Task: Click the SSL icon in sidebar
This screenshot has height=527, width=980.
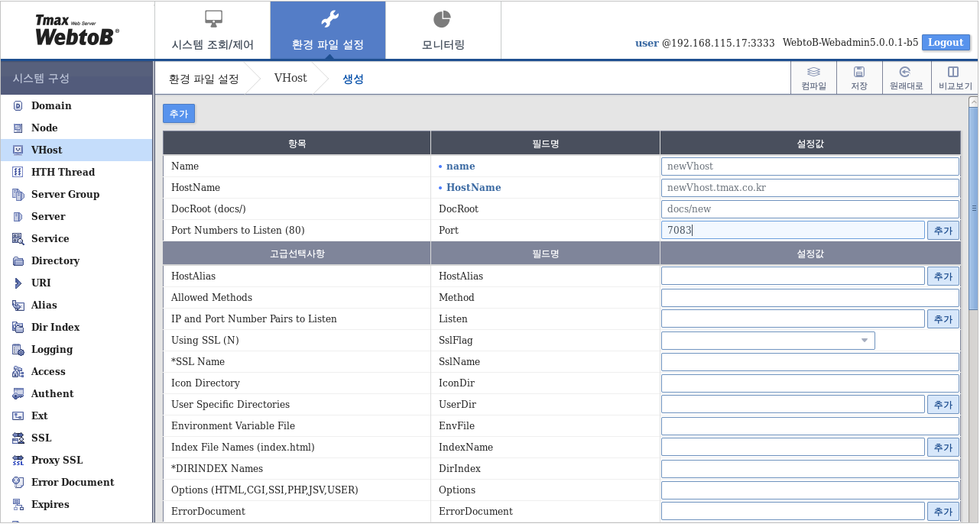Action: [x=18, y=438]
